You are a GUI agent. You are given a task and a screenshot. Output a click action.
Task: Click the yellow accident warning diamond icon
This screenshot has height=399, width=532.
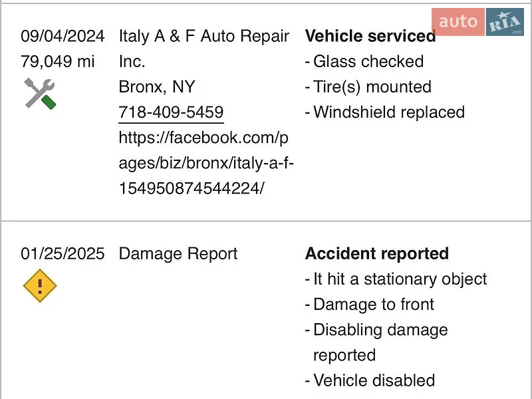tap(40, 286)
